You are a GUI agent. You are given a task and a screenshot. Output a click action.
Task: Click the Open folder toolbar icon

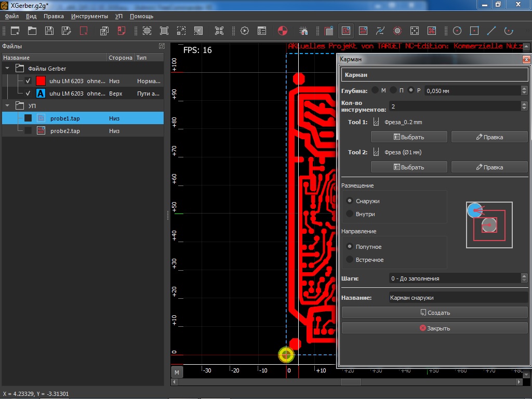coord(32,31)
